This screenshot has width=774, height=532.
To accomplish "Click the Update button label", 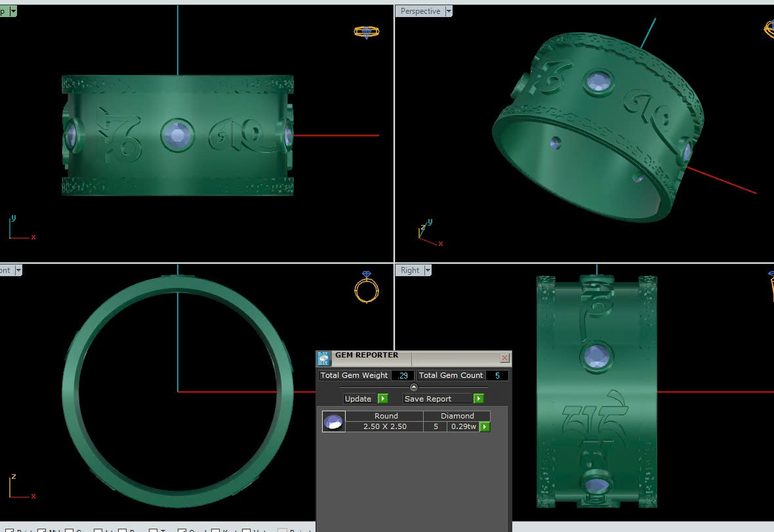I will tap(358, 399).
